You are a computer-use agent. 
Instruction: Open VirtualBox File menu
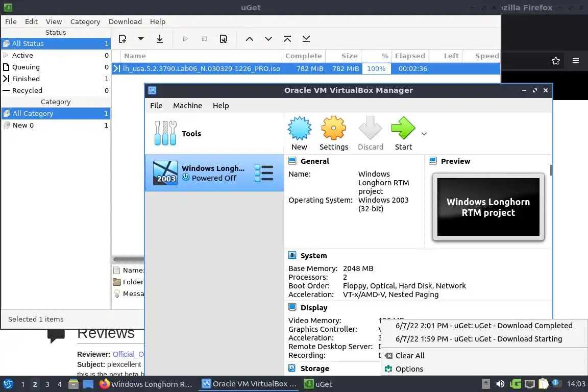[156, 106]
